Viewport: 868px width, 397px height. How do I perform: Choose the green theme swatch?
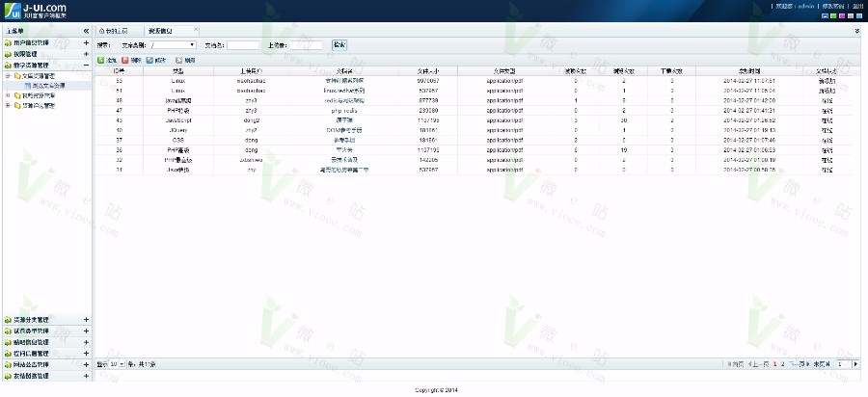(x=833, y=16)
